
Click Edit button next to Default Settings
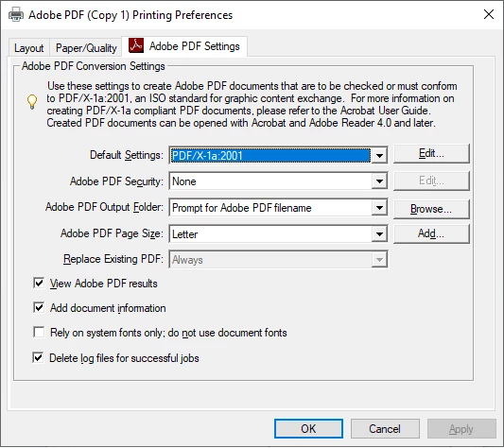pyautogui.click(x=431, y=154)
